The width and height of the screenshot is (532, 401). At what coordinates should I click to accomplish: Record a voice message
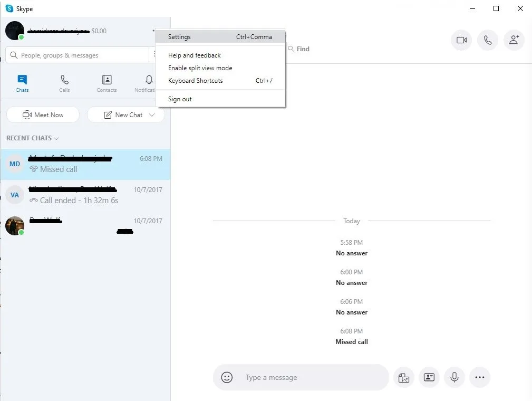coord(454,377)
